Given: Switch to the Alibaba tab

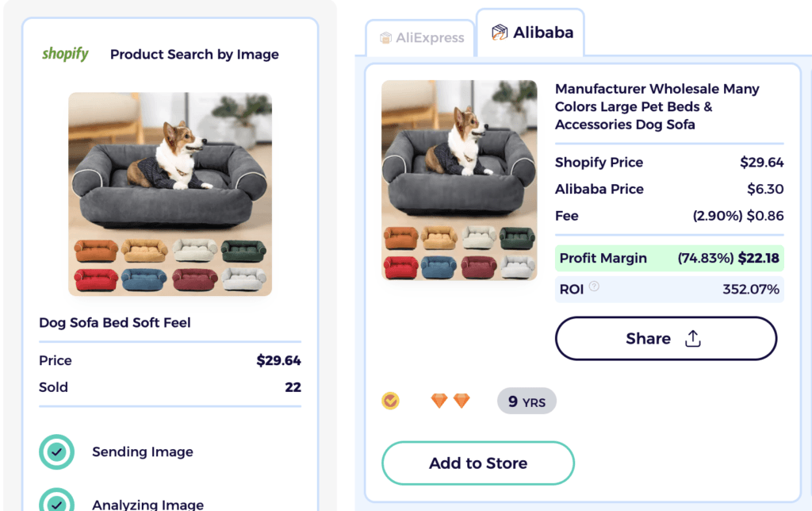Looking at the screenshot, I should click(530, 32).
